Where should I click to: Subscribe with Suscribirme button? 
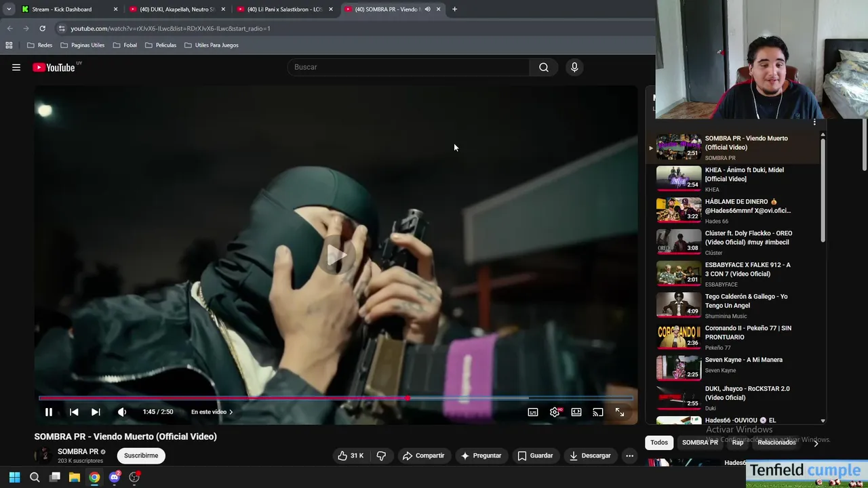click(141, 455)
